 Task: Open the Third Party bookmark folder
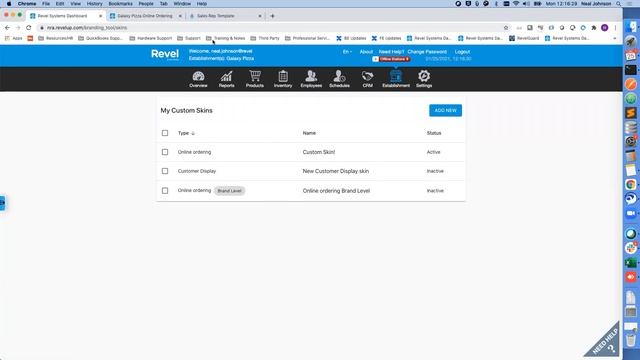[x=265, y=38]
